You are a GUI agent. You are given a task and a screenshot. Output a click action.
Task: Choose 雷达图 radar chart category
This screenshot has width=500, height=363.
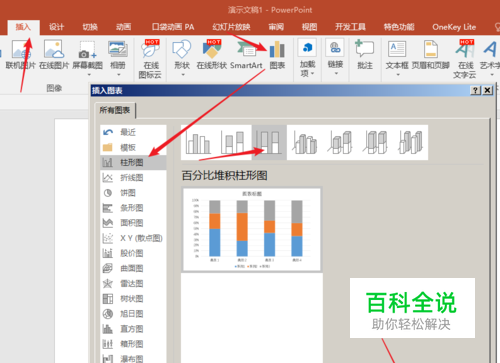click(133, 283)
